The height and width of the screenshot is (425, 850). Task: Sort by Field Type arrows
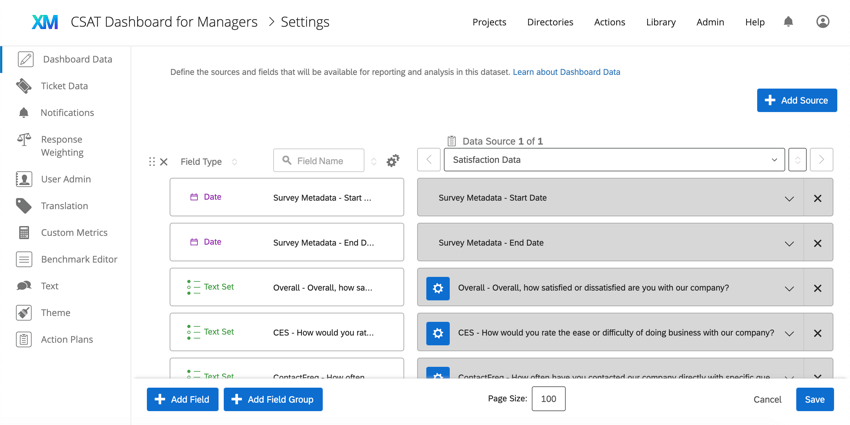tap(234, 162)
